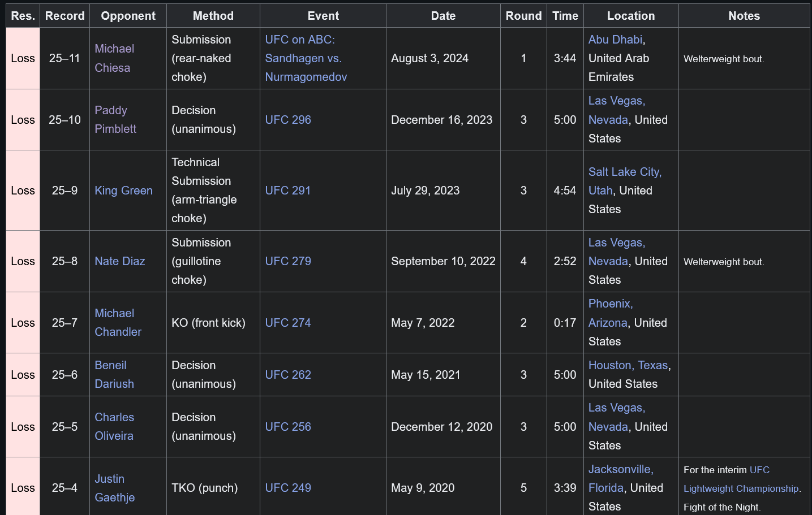Visit the King Green fighter page
This screenshot has width=812, height=515.
click(x=123, y=191)
